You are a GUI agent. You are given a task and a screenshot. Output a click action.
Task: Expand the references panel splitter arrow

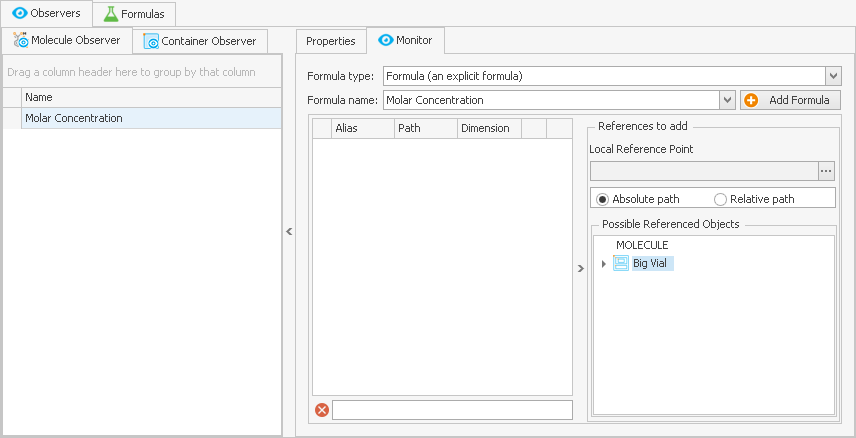pos(580,268)
